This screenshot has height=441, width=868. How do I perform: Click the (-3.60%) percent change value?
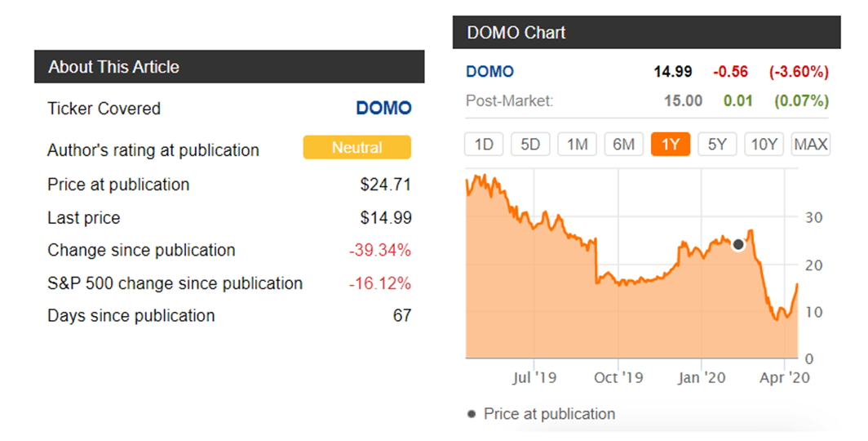click(x=799, y=72)
